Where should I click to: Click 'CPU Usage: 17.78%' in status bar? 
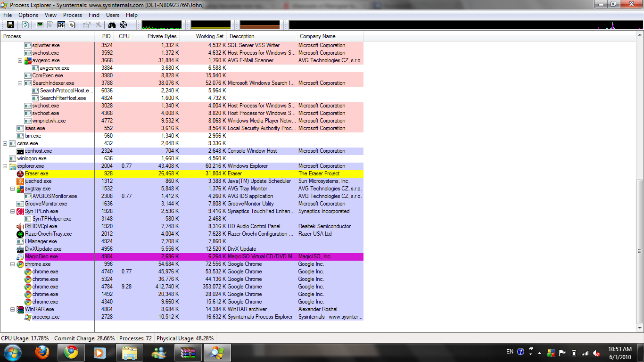25,338
